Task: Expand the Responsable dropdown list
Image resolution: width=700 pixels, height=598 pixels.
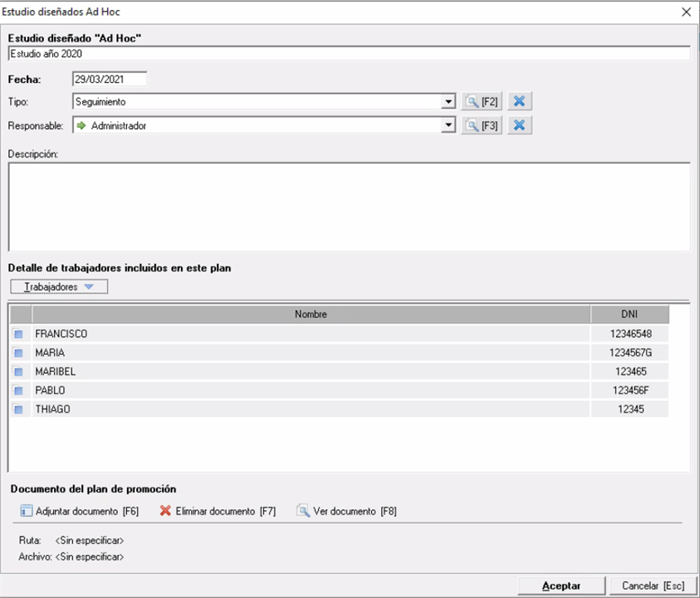Action: (448, 125)
